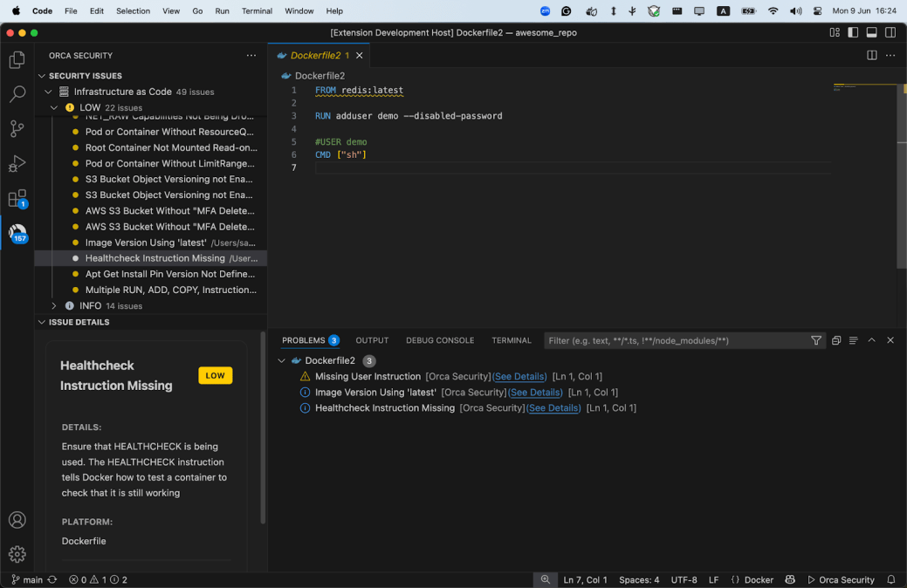Open See Details for Healthcheck problem

coord(553,408)
